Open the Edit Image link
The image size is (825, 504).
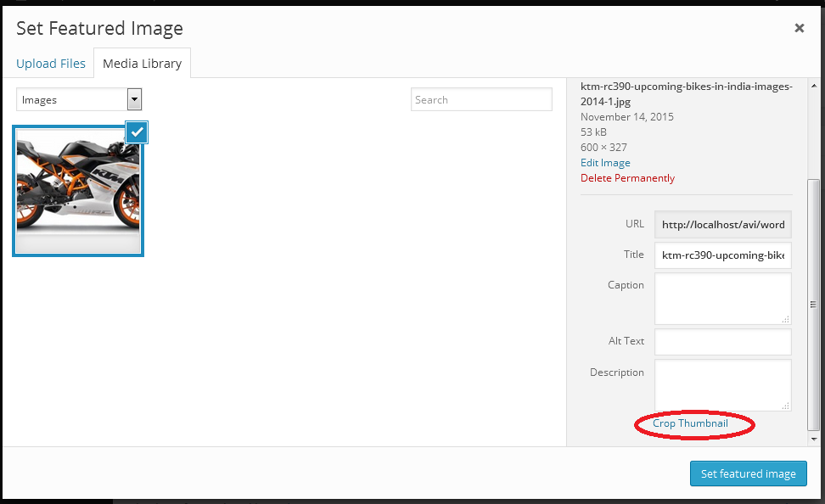coord(605,163)
